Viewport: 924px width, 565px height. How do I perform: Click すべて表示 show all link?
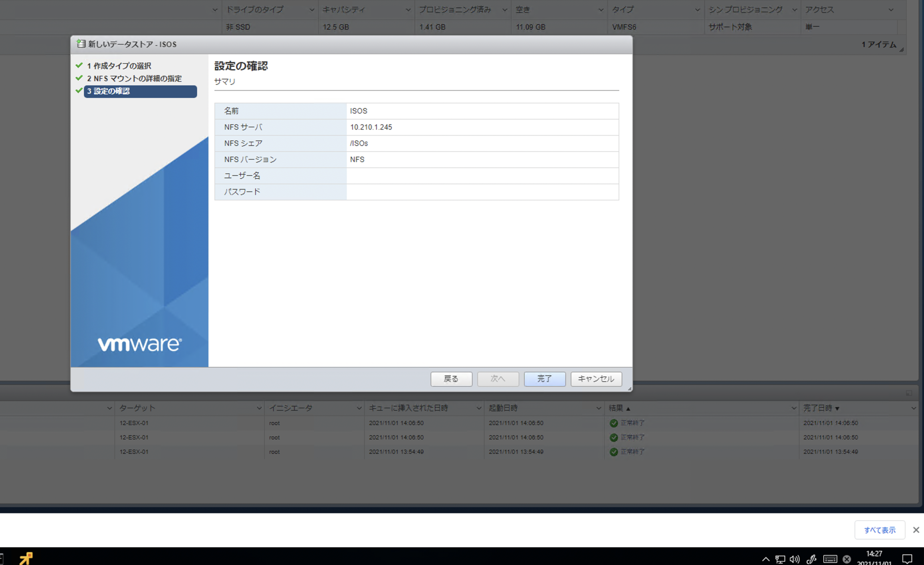coord(879,530)
